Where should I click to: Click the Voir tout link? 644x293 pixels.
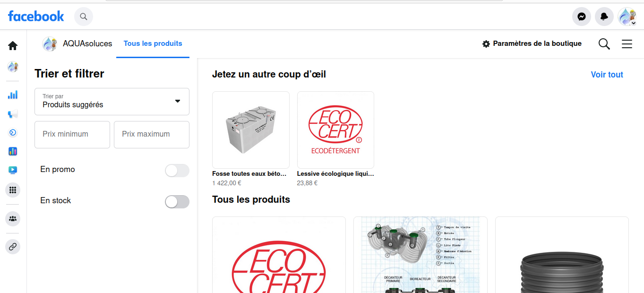607,74
